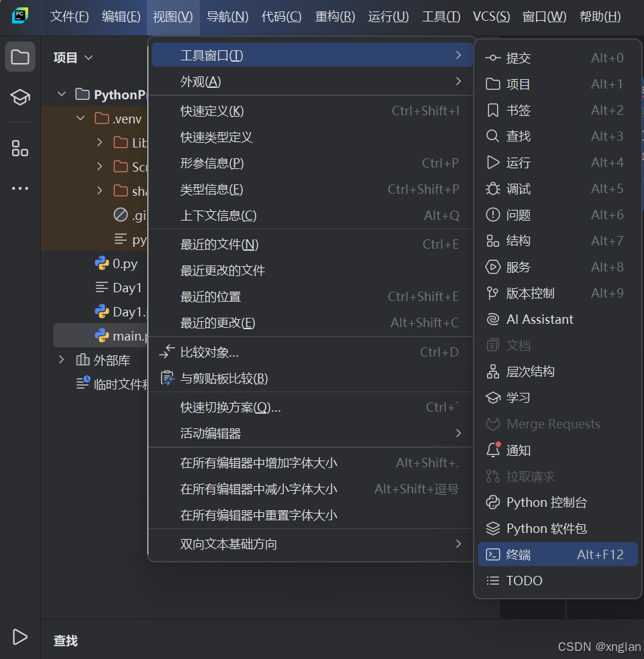
Task: Click the More tool windows ellipsis icon
Action: tap(19, 188)
